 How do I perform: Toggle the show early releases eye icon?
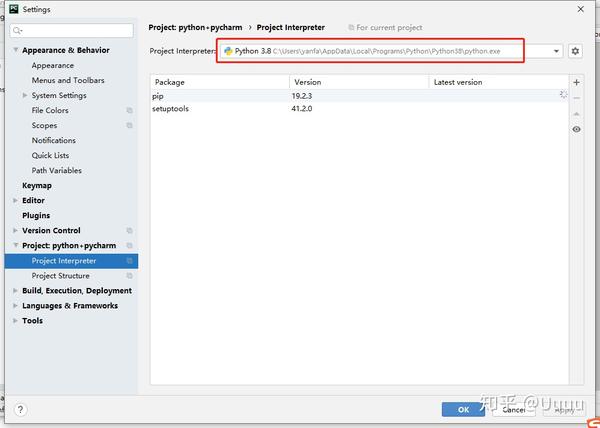576,129
